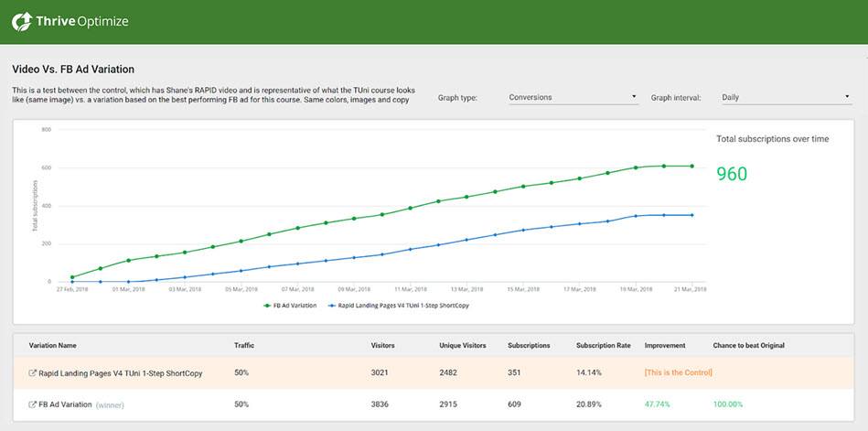Click the Total subscriptions over time label
Screen dimensions: 868x431
click(x=773, y=139)
